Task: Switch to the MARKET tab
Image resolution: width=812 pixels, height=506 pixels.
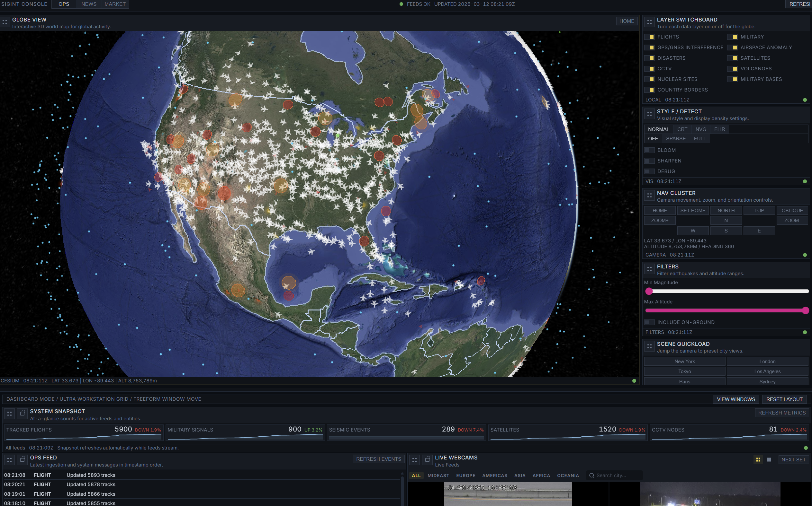Action: click(x=115, y=4)
